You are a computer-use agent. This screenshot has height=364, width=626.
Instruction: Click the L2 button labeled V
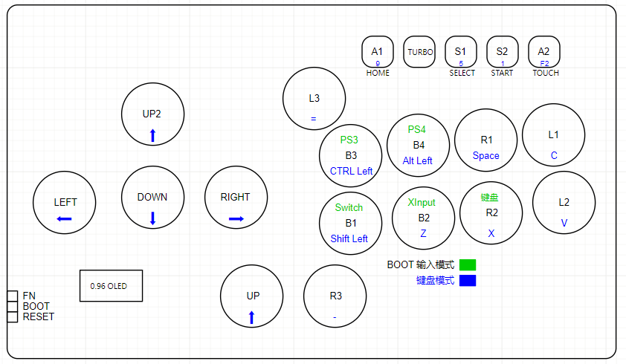point(564,202)
